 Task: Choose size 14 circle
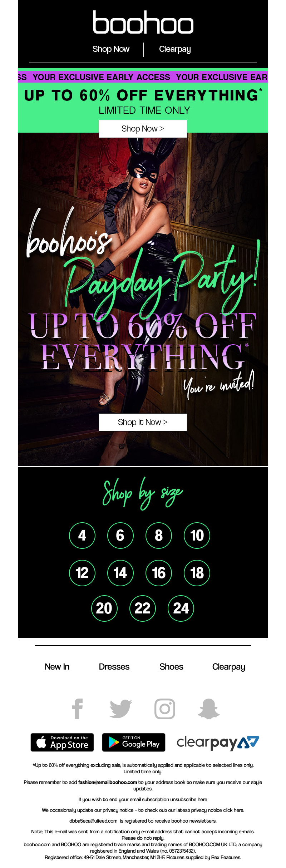coord(120,573)
